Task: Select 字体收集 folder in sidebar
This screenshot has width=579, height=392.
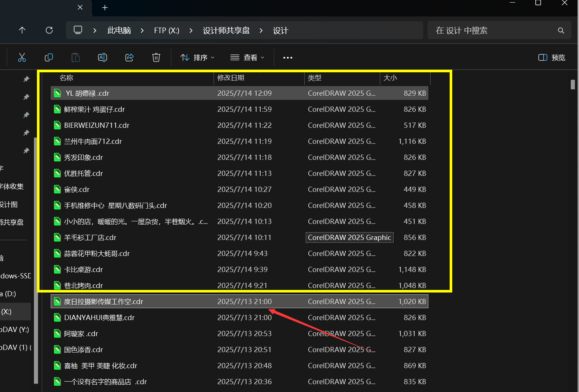Action: 15,186
